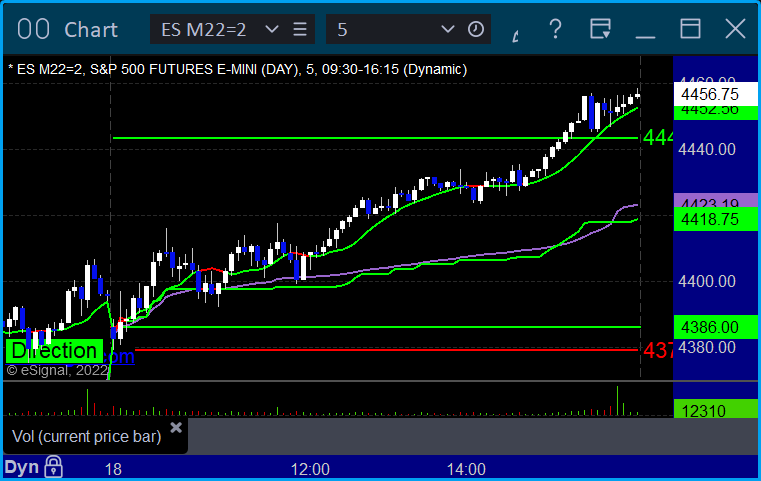Click the tallest green volume bar near close

tap(617, 401)
